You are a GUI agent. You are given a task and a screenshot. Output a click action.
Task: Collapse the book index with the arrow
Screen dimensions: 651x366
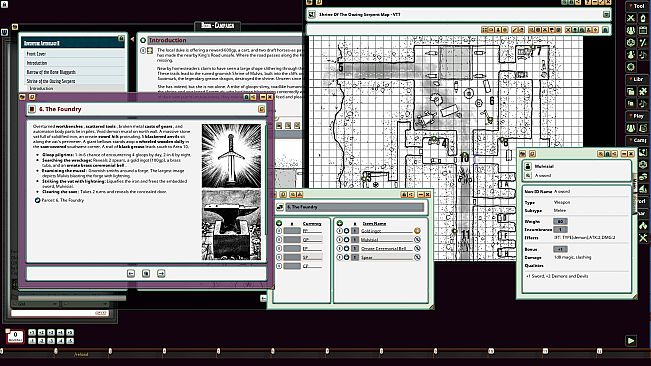(x=132, y=40)
